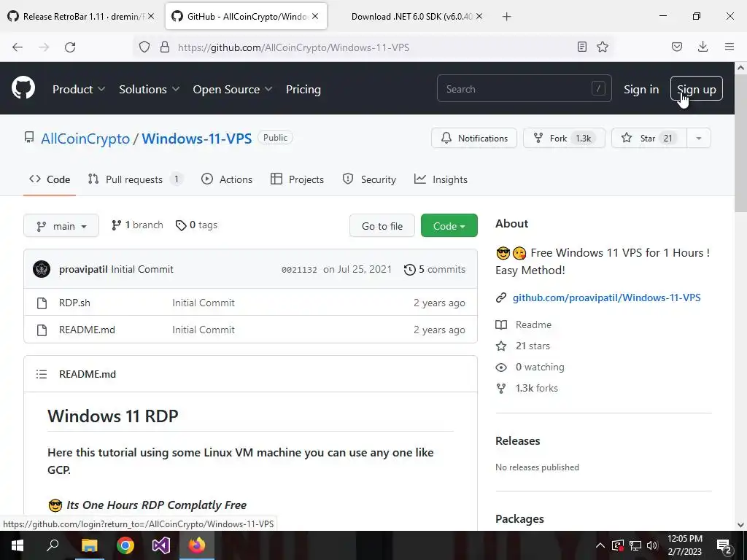Click the GitHub octocat logo
This screenshot has height=560, width=747.
(x=23, y=88)
